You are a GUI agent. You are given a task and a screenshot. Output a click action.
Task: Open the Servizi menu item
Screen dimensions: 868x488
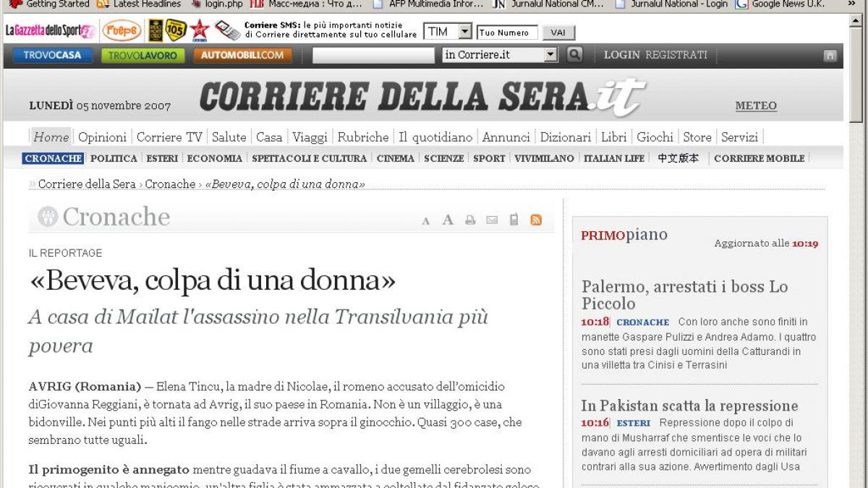(739, 137)
